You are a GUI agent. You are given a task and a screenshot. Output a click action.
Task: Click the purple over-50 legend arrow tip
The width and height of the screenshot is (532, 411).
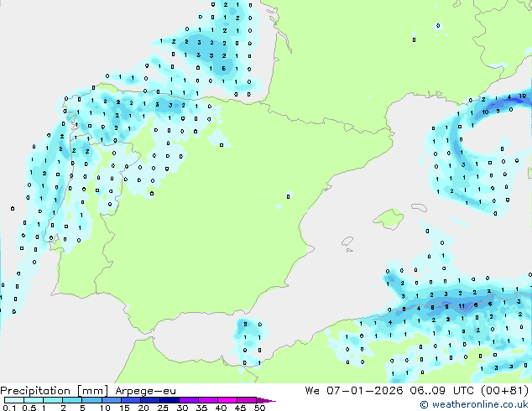pos(266,401)
